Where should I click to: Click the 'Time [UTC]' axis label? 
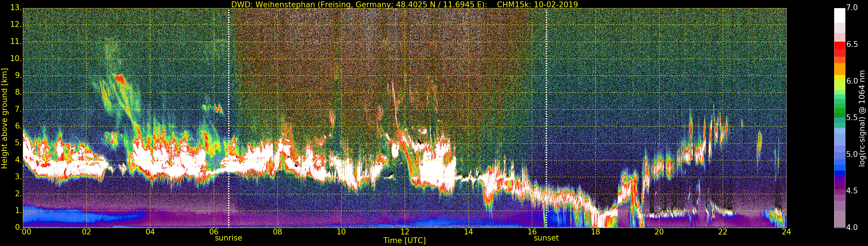pyautogui.click(x=404, y=241)
